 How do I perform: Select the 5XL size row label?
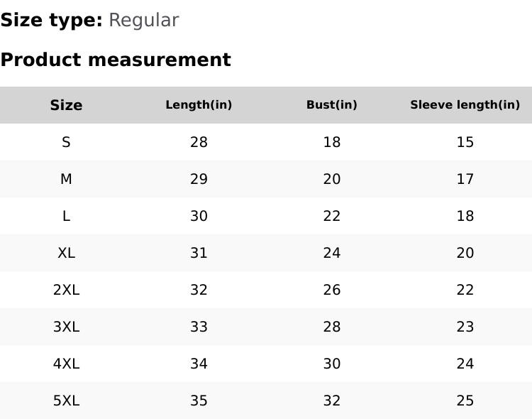click(x=66, y=401)
